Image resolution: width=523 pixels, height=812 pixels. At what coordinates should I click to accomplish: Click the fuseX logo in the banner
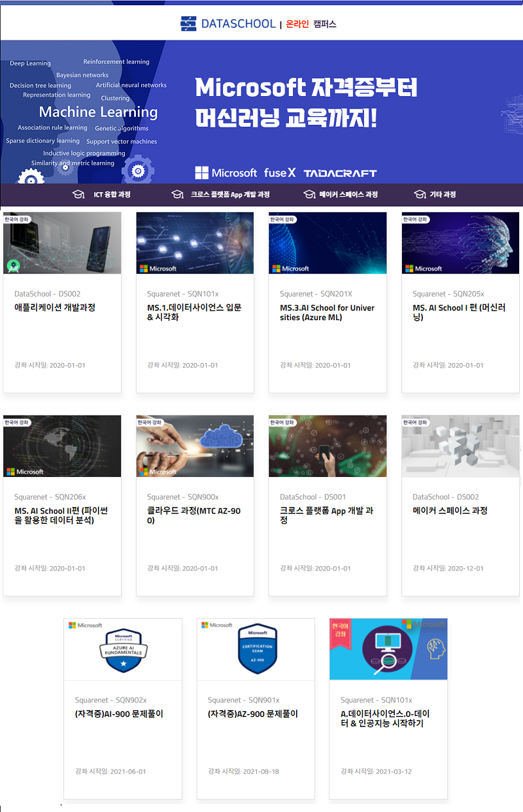[x=280, y=172]
